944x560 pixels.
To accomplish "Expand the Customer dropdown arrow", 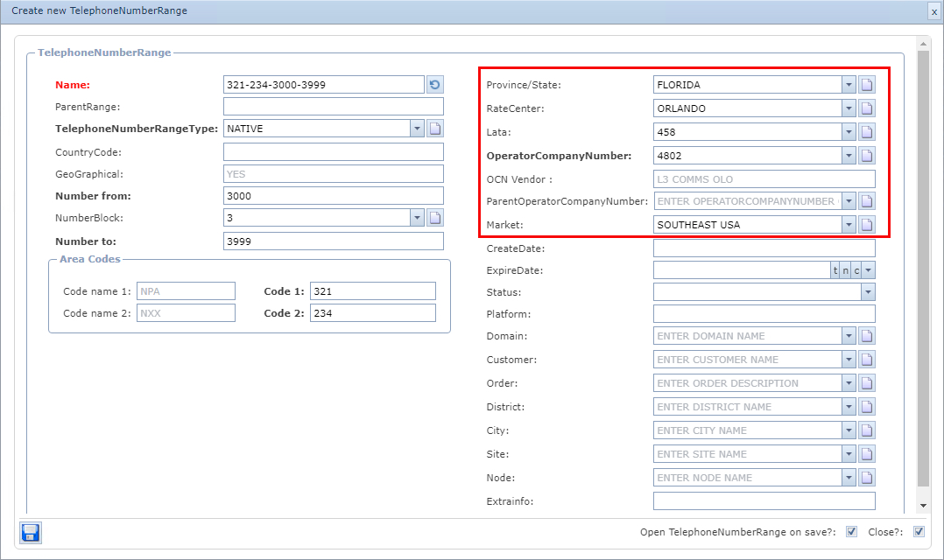I will [849, 360].
